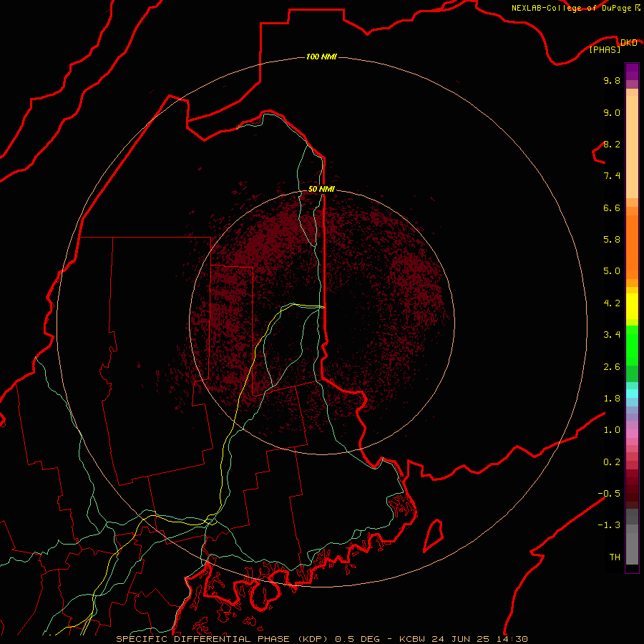644x644 pixels.
Task: Click the 6.6 scale value
Action: [612, 208]
